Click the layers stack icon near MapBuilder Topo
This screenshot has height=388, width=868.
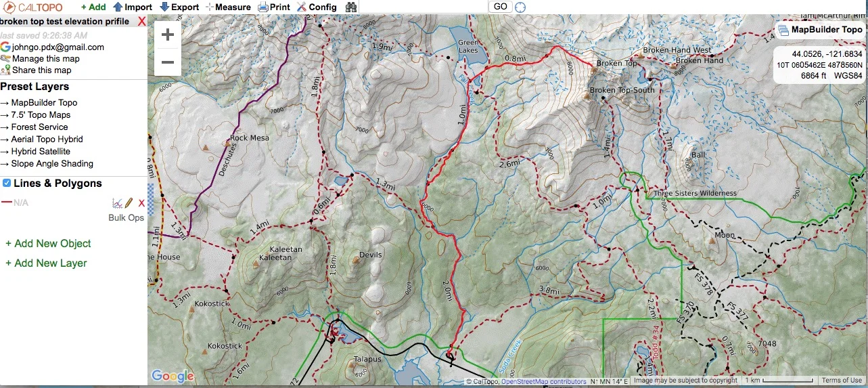pos(783,30)
